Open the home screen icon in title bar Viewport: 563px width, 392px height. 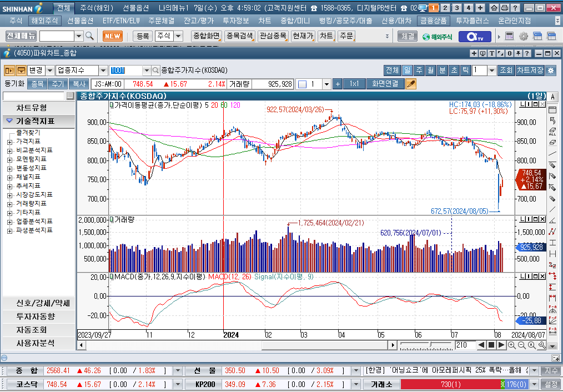coord(494,8)
